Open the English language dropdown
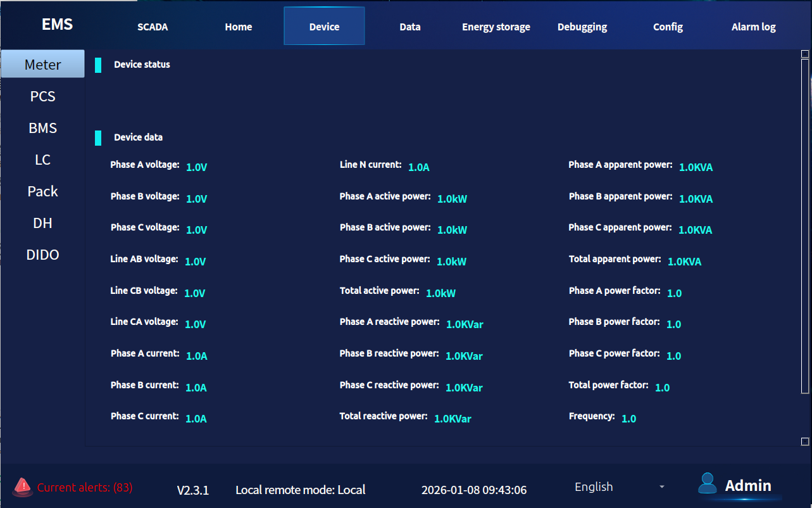This screenshot has width=812, height=508. [x=620, y=486]
